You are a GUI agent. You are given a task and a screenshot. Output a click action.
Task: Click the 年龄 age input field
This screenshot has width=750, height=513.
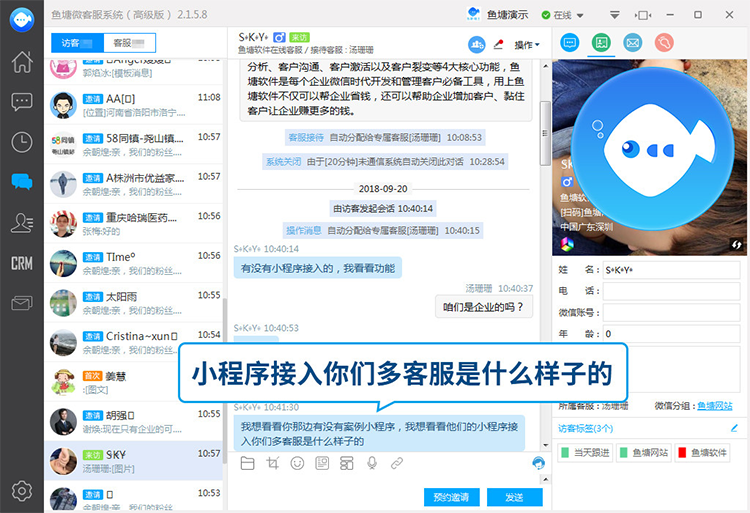(672, 334)
